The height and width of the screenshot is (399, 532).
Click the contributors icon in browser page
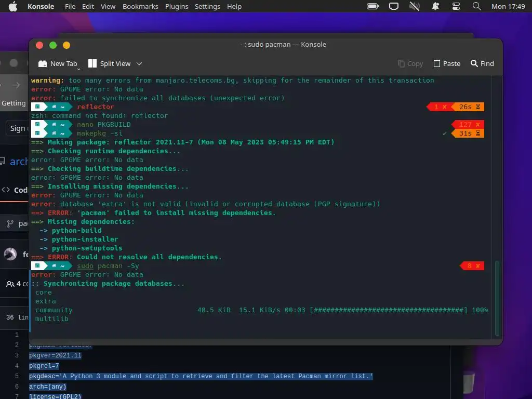pyautogui.click(x=10, y=284)
